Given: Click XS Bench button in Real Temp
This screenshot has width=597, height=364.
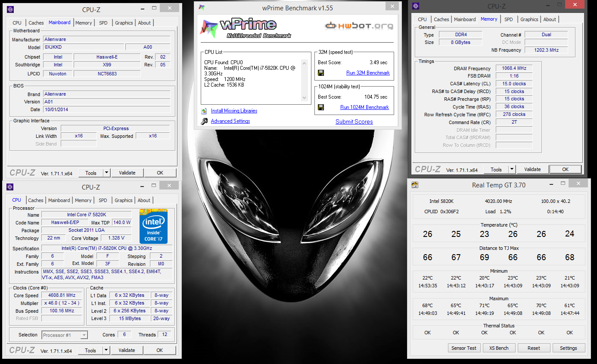Looking at the screenshot, I should coord(499,348).
